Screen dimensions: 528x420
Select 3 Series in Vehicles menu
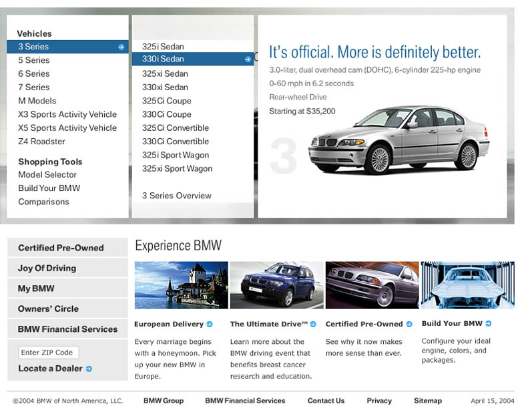pyautogui.click(x=67, y=47)
